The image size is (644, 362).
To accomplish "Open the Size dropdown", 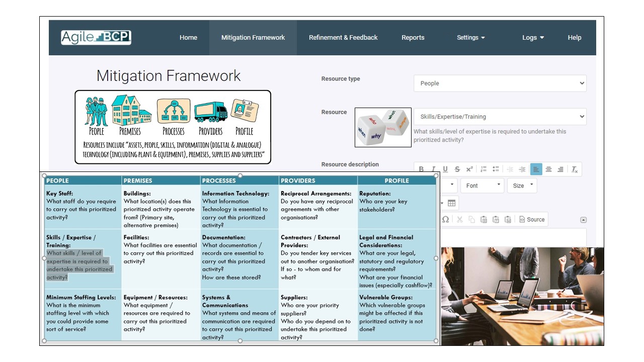I will point(522,186).
